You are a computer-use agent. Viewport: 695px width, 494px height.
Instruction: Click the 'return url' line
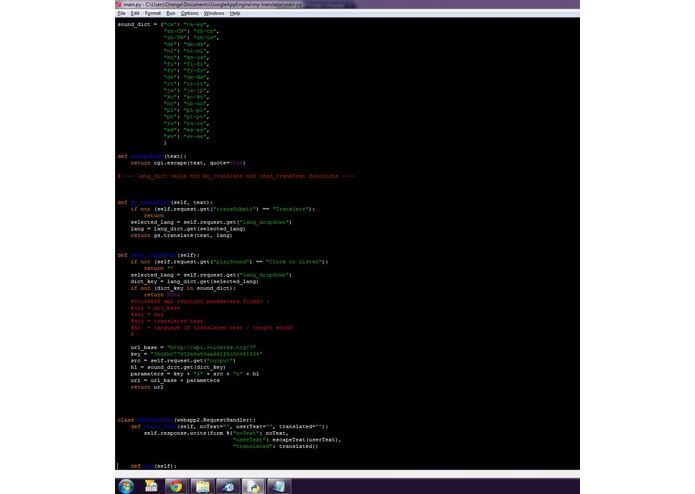point(147,387)
